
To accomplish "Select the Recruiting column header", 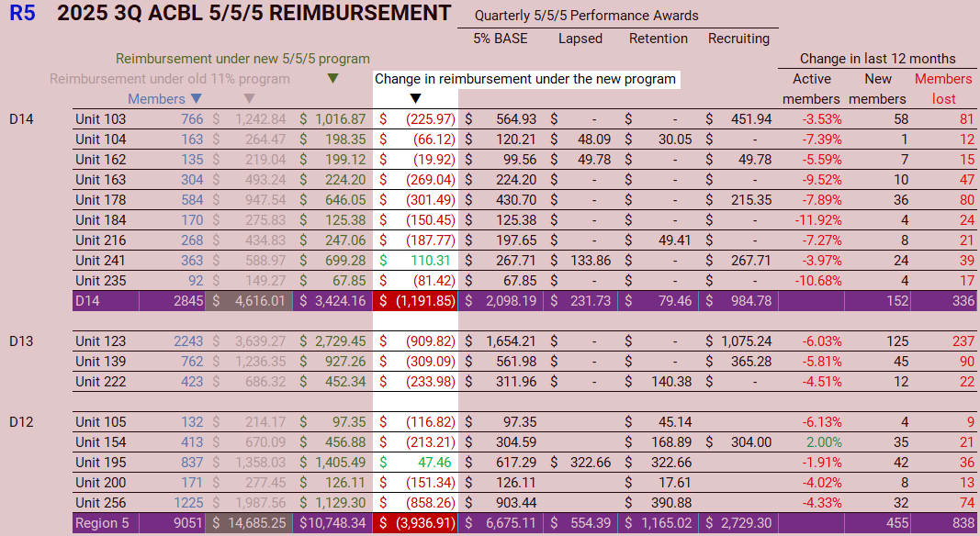I will [x=738, y=39].
